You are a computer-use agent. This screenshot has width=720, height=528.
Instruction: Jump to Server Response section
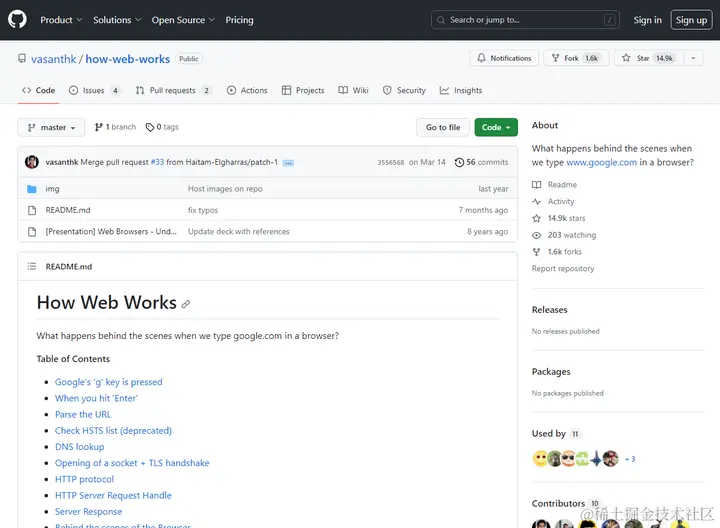click(x=88, y=511)
